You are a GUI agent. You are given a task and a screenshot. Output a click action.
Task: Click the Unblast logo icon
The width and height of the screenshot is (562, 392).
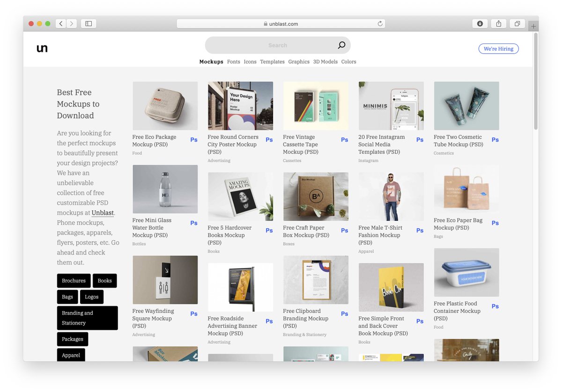[42, 48]
